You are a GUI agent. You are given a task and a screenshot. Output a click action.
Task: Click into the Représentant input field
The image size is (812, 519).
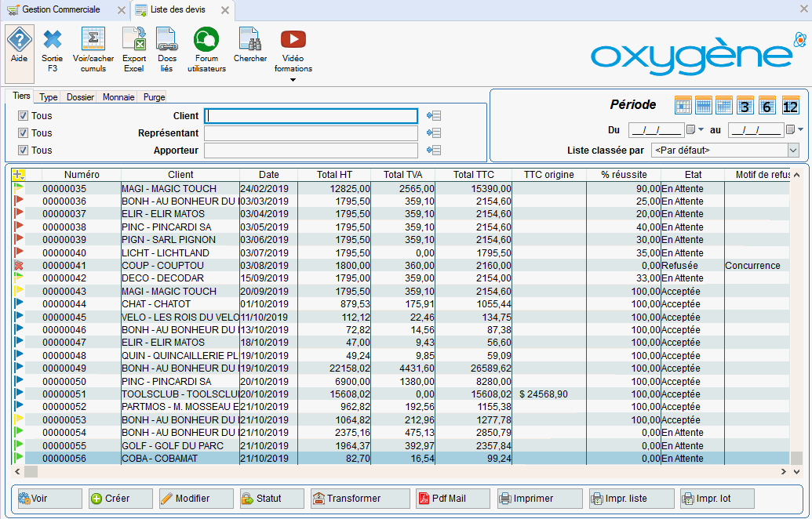(x=311, y=133)
